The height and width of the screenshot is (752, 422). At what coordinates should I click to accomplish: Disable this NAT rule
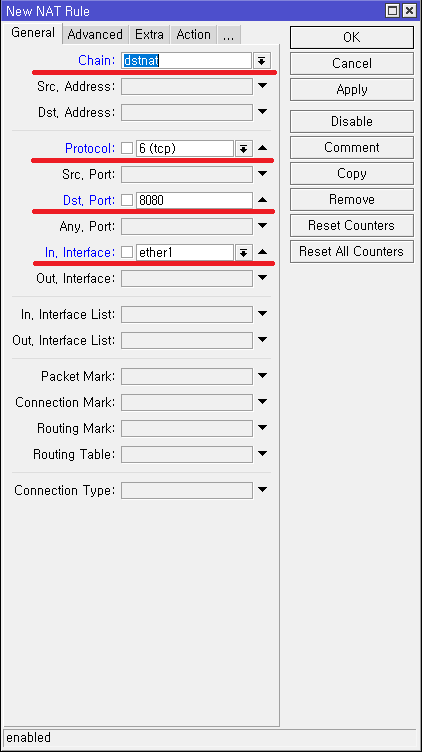click(352, 121)
